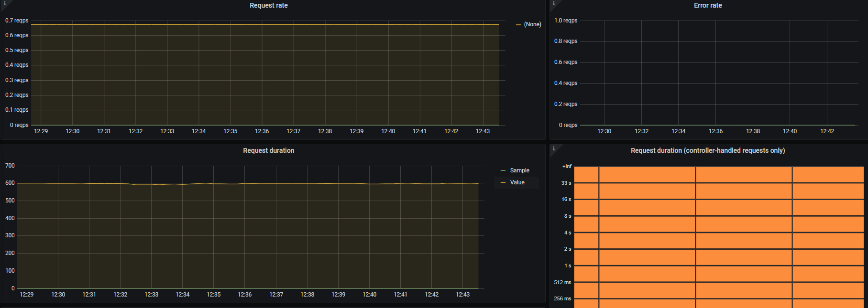This screenshot has width=868, height=308.
Task: Click the 1 s bucket label on heatmap
Action: [x=568, y=266]
